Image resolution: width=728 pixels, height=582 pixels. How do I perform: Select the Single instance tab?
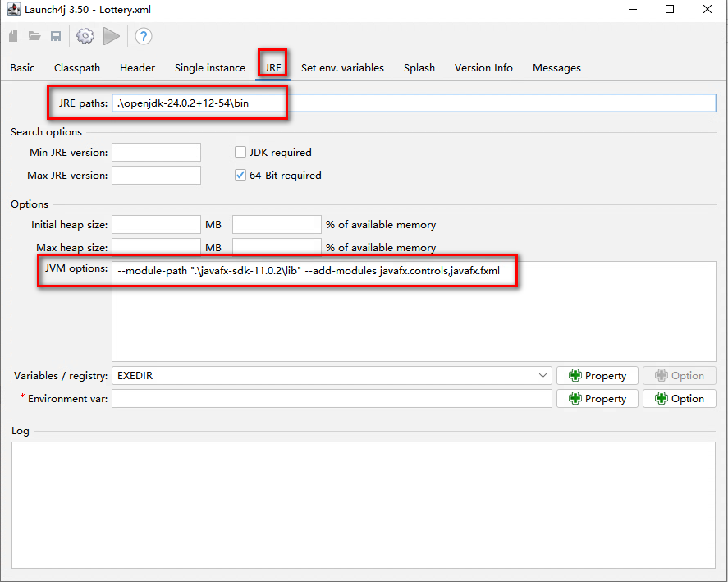point(210,68)
